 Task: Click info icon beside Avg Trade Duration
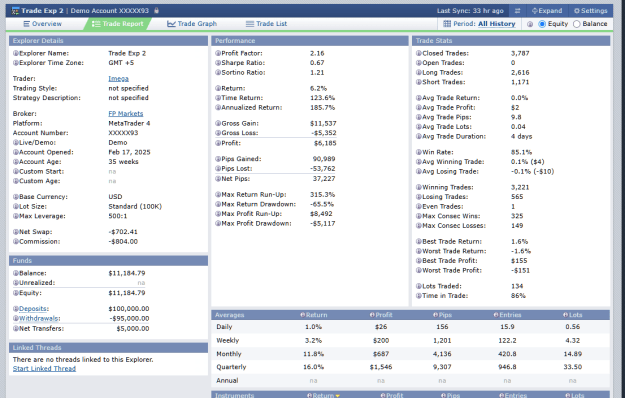[x=419, y=136]
